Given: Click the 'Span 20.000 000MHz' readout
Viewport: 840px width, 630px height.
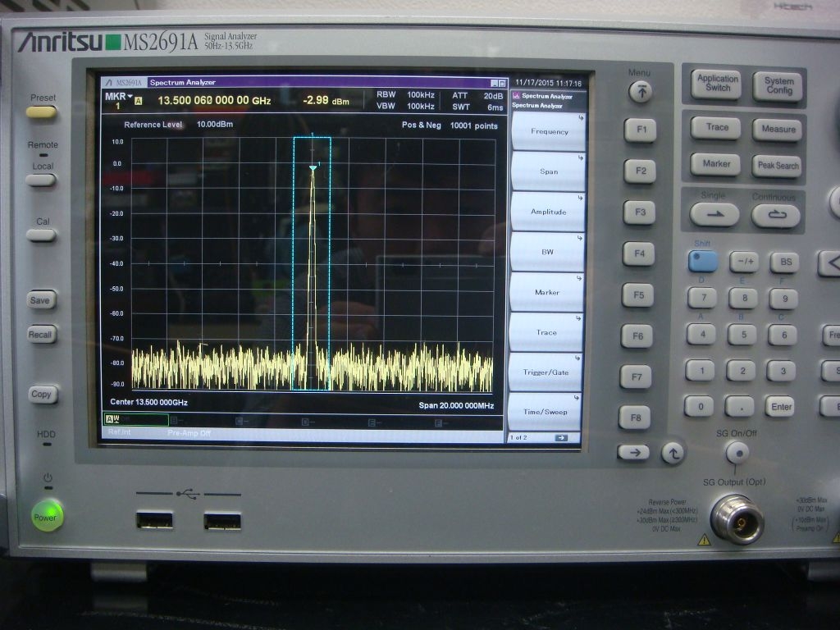Looking at the screenshot, I should click(x=456, y=405).
